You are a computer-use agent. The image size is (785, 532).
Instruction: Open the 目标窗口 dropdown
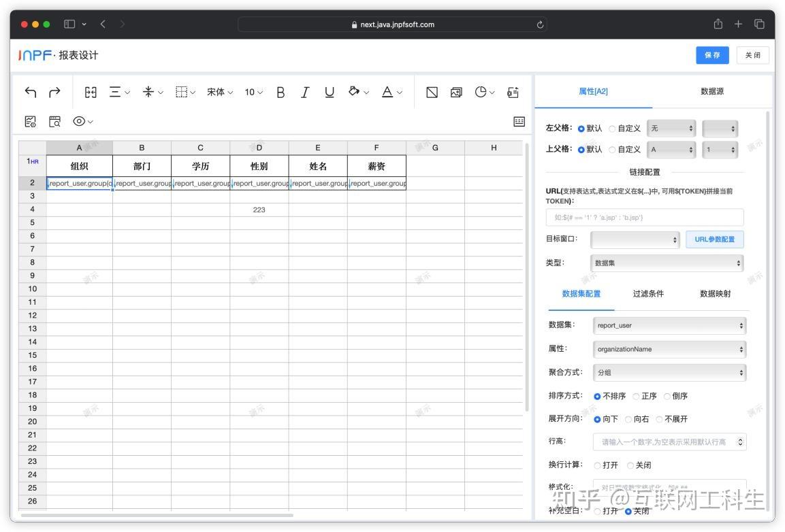(635, 239)
